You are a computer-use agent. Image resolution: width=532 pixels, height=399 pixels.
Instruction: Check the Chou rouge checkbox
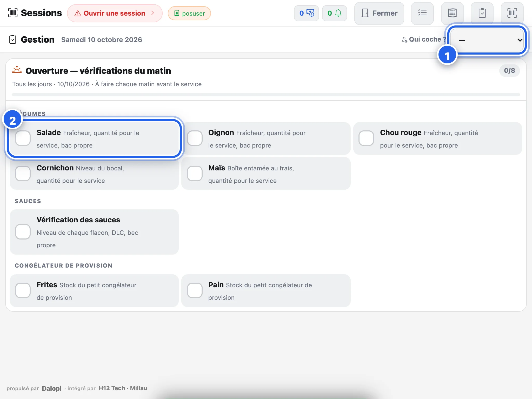tap(366, 138)
